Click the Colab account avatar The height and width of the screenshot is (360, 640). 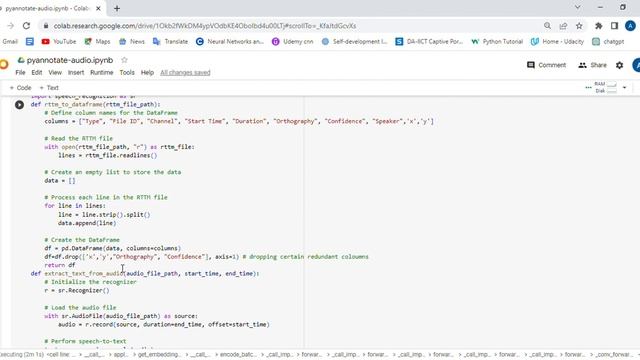636,65
